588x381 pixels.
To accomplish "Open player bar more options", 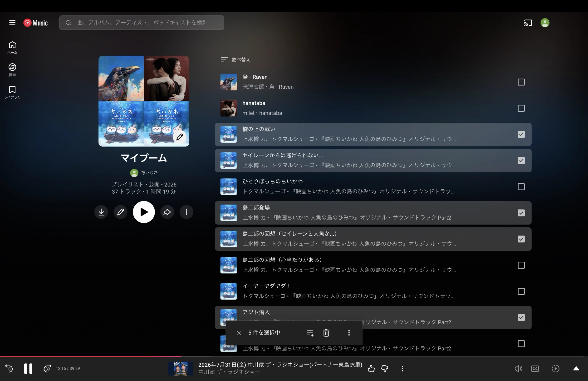I will 402,369.
